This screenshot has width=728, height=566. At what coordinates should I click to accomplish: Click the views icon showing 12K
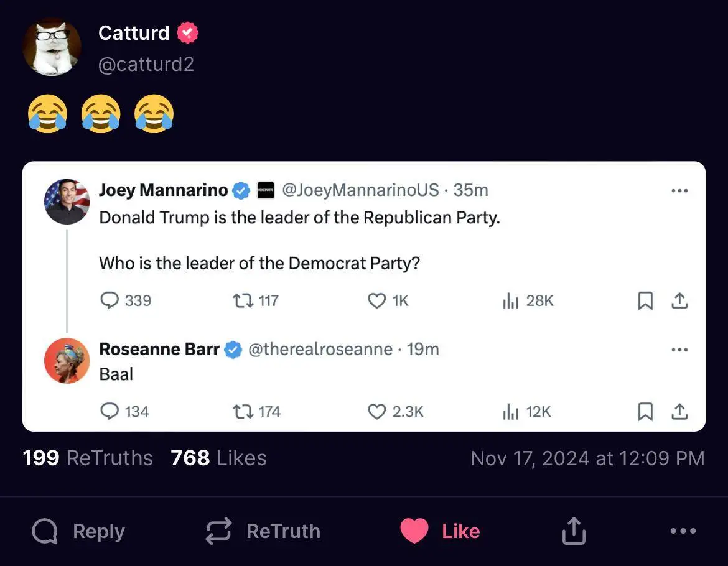click(510, 412)
